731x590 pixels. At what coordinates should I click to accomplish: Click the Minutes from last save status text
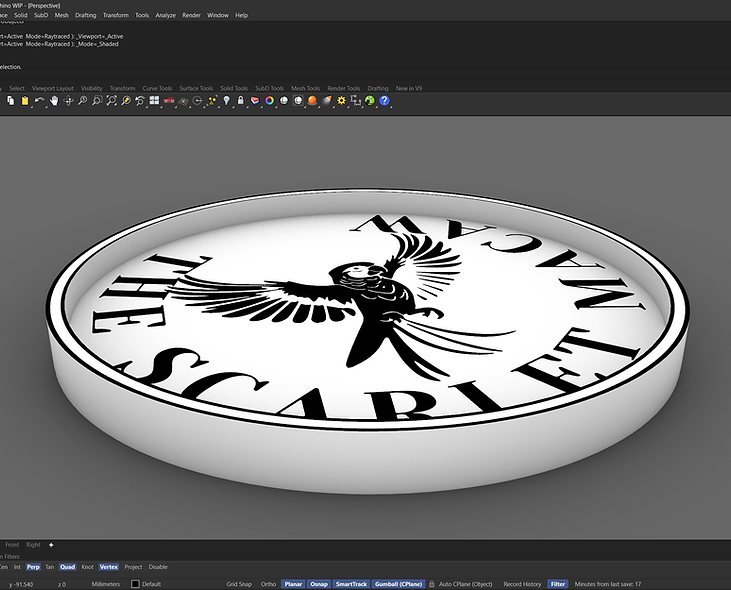tap(608, 584)
